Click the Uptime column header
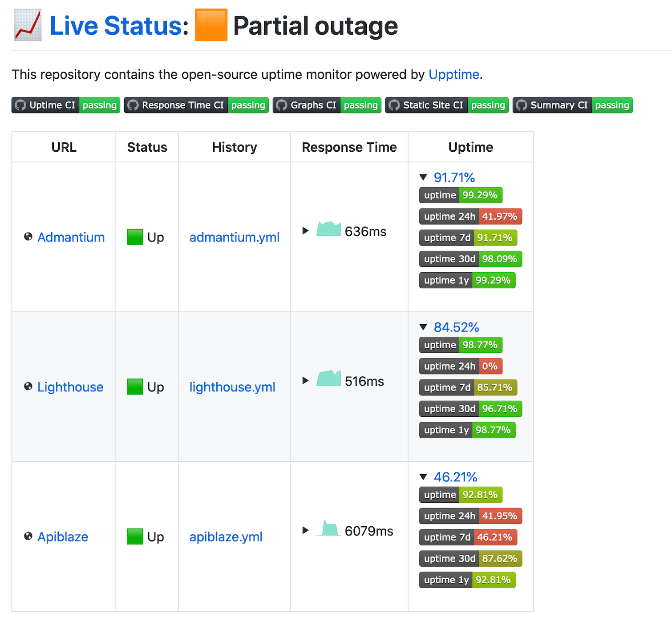 [471, 147]
